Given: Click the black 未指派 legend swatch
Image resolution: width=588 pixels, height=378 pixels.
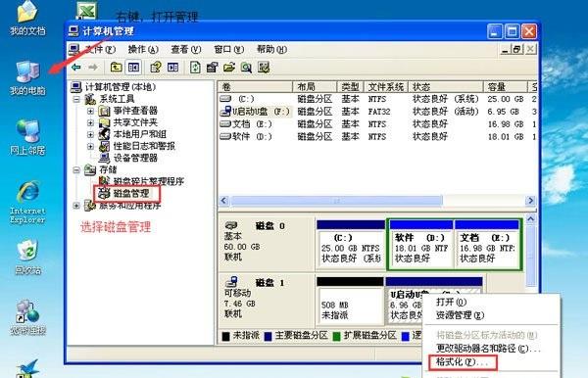Looking at the screenshot, I should click(x=225, y=337).
